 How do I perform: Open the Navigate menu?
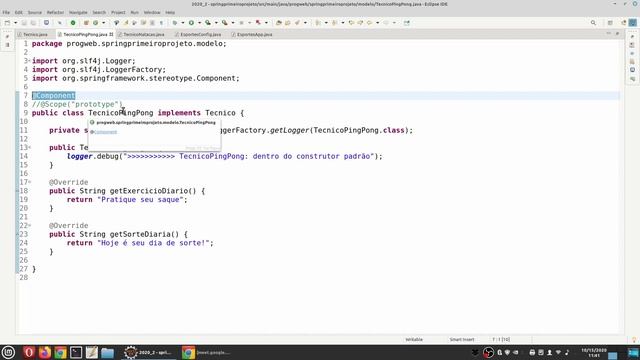pyautogui.click(x=78, y=13)
